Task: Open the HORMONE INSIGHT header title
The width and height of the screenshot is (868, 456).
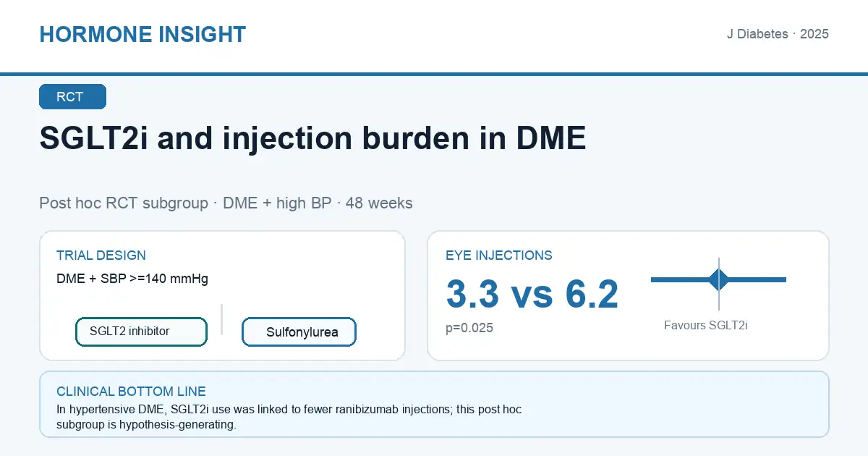Action: tap(142, 34)
